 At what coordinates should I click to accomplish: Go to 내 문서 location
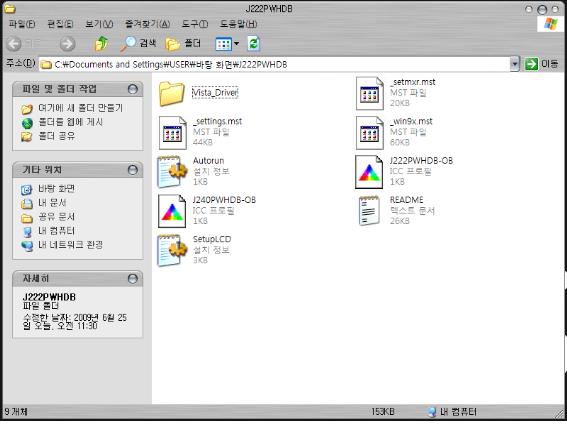point(52,203)
